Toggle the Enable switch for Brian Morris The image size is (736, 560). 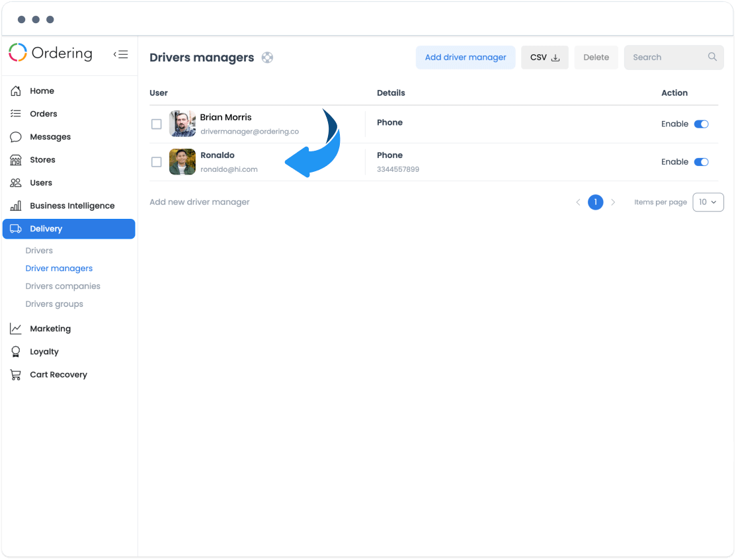point(701,124)
